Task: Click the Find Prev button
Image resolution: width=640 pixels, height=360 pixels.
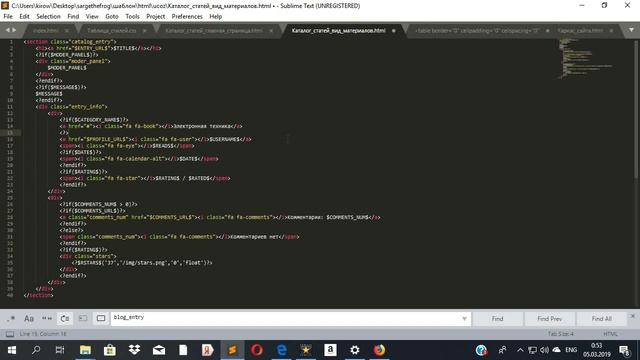Action: click(x=549, y=319)
